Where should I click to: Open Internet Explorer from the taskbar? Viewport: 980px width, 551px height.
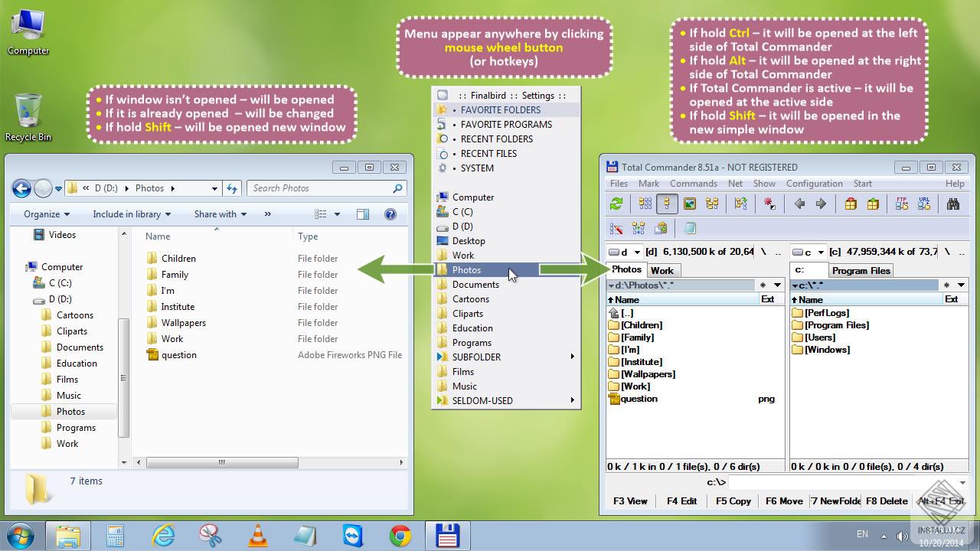pos(162,536)
